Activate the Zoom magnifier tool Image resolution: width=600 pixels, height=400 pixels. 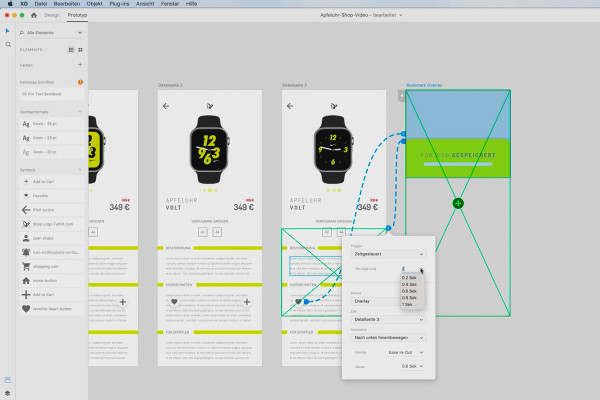pyautogui.click(x=8, y=45)
